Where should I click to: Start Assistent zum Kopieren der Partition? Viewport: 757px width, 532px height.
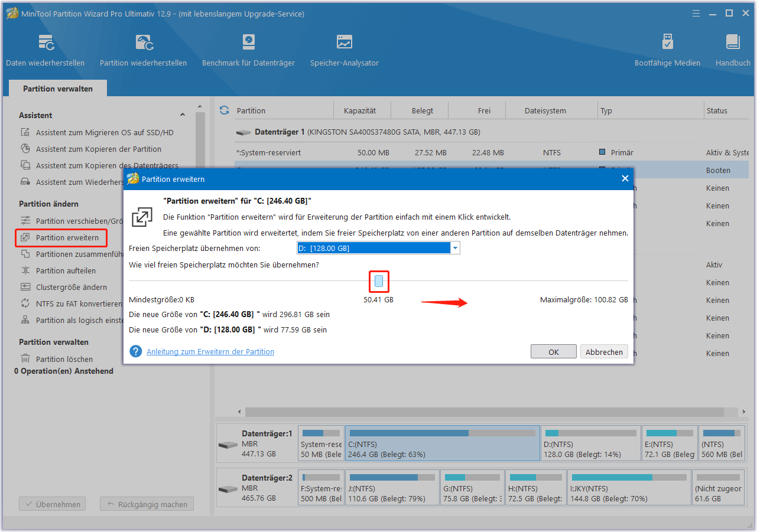coord(98,149)
